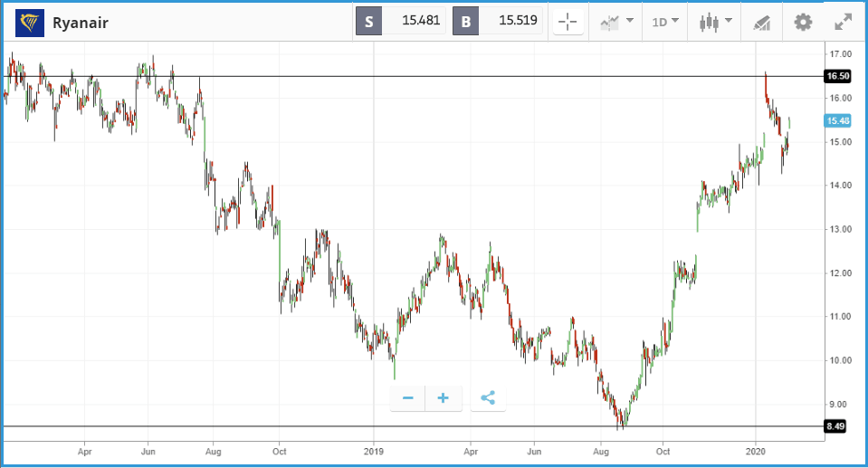This screenshot has height=468, width=868.
Task: Select the 8.49 horizontal line label
Action: pyautogui.click(x=835, y=426)
